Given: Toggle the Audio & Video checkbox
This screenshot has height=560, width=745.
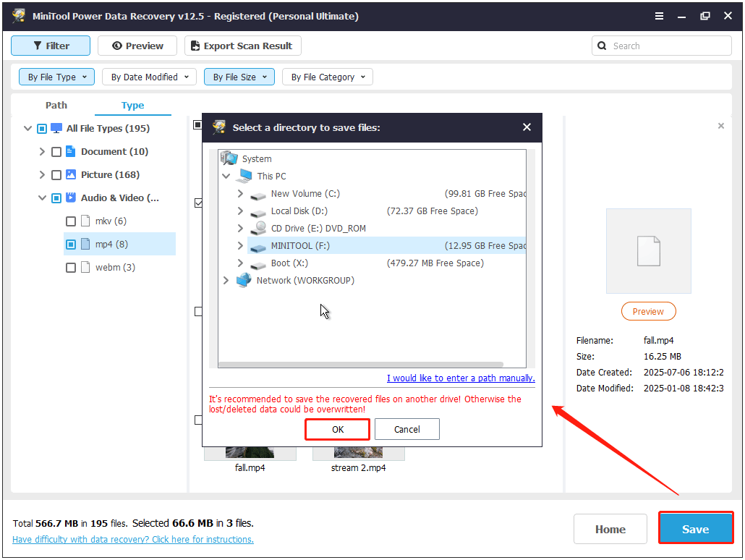Looking at the screenshot, I should point(56,198).
